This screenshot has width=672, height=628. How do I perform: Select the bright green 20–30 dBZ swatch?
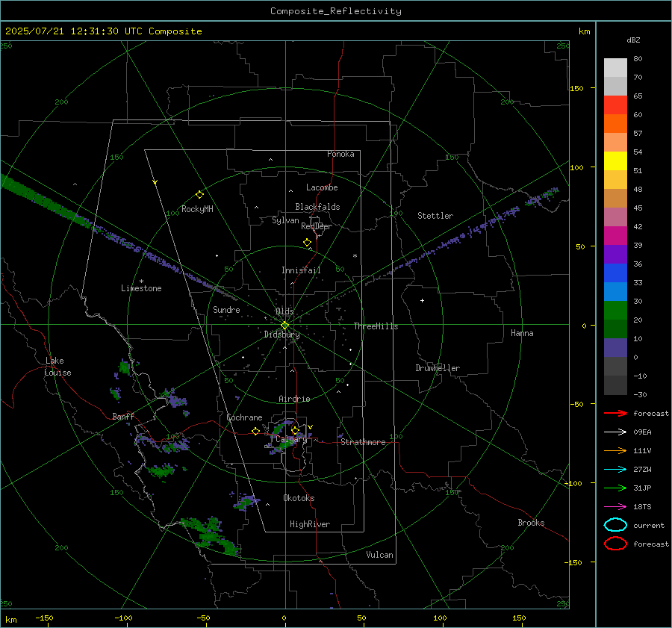click(x=615, y=311)
